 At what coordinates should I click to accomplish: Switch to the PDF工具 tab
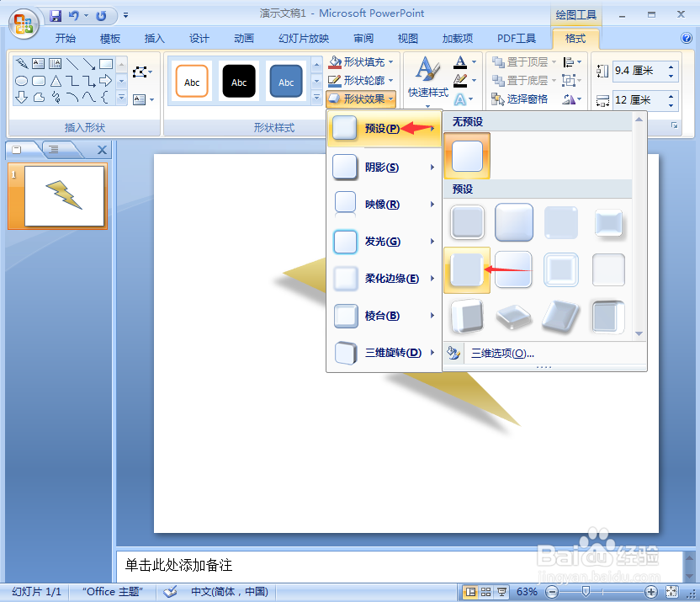[x=517, y=39]
